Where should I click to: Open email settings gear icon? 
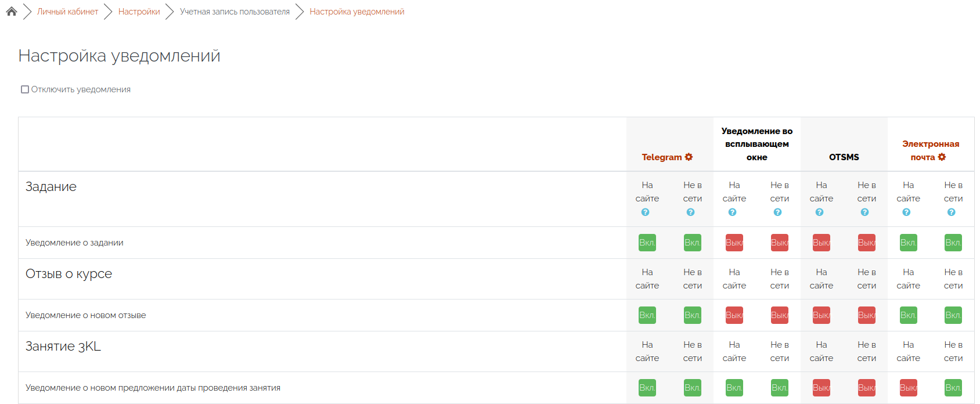click(x=942, y=157)
